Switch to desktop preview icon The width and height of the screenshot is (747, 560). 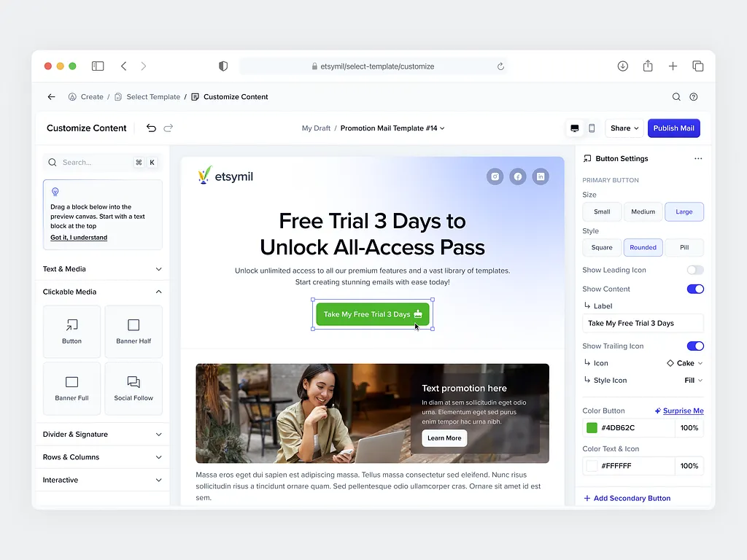click(575, 128)
